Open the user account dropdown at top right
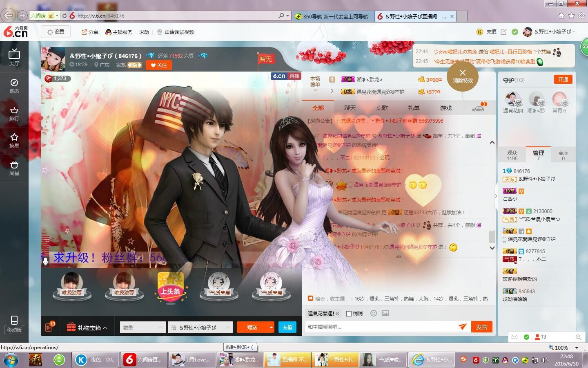The width and height of the screenshot is (588, 368). 549,32
